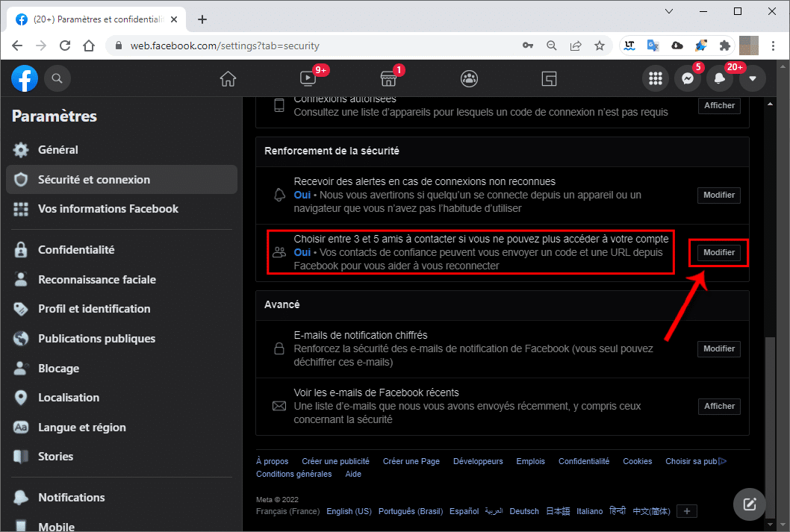Open Vos informations Facebook
The width and height of the screenshot is (790, 532).
pos(122,209)
